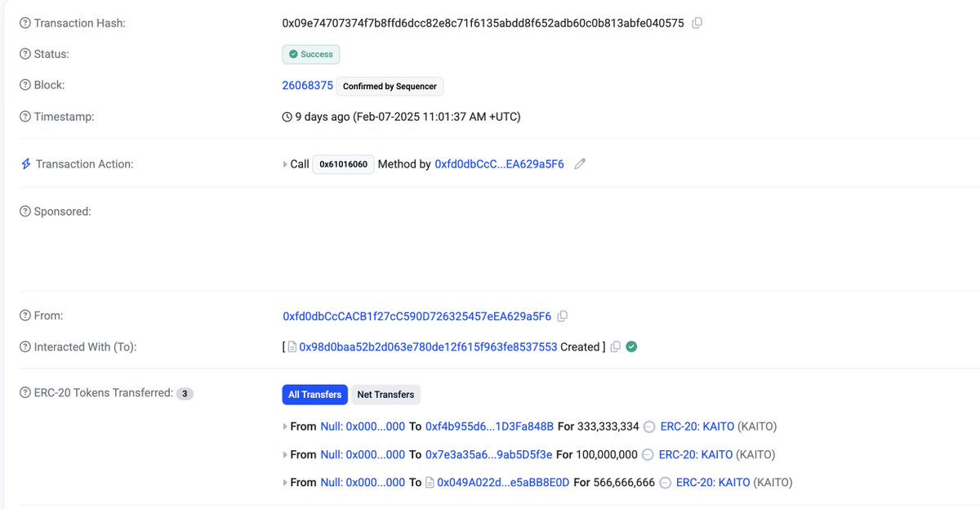Click the green verified checkmark on the contract
This screenshot has height=509, width=980.
(630, 346)
